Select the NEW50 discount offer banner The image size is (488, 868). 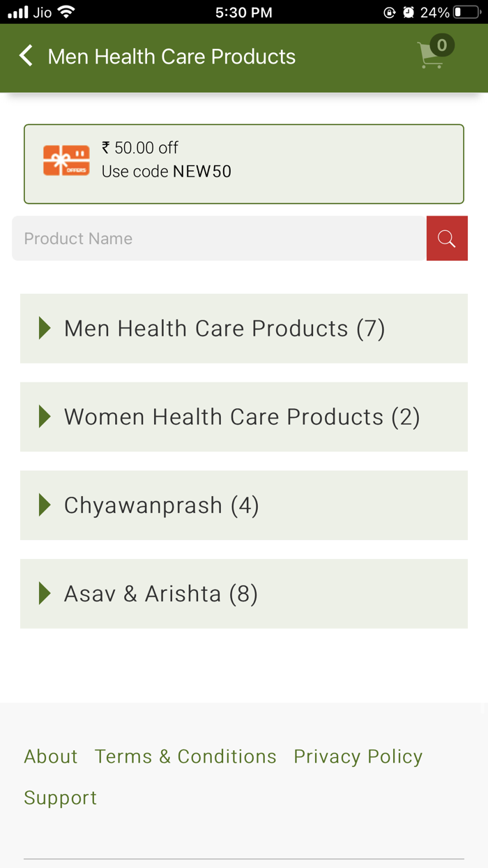(243, 163)
